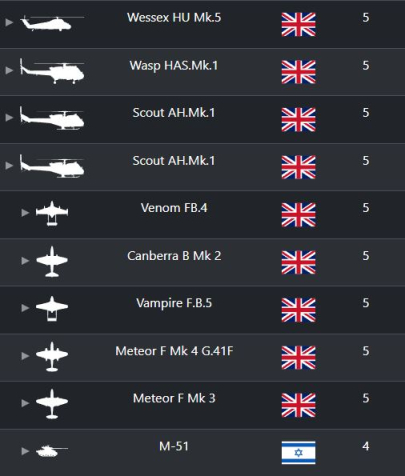Select the M-51 vehicle name text
The width and height of the screenshot is (405, 476).
pyautogui.click(x=174, y=446)
